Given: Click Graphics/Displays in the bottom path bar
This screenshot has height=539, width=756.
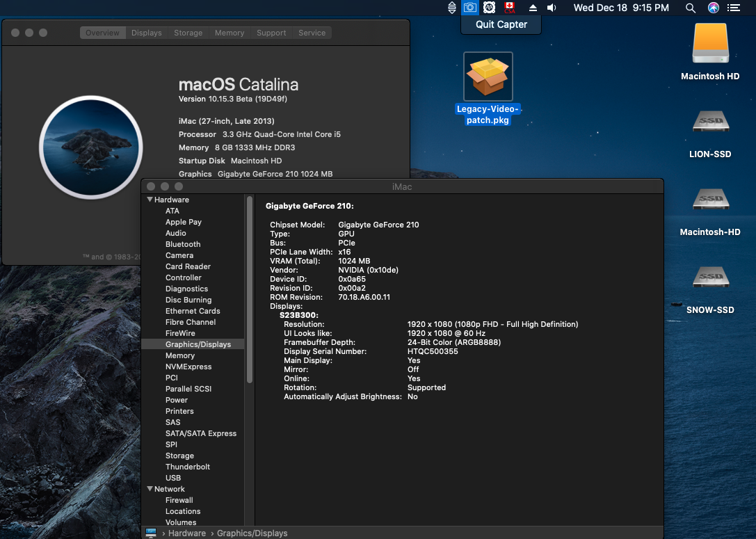Looking at the screenshot, I should click(x=252, y=533).
